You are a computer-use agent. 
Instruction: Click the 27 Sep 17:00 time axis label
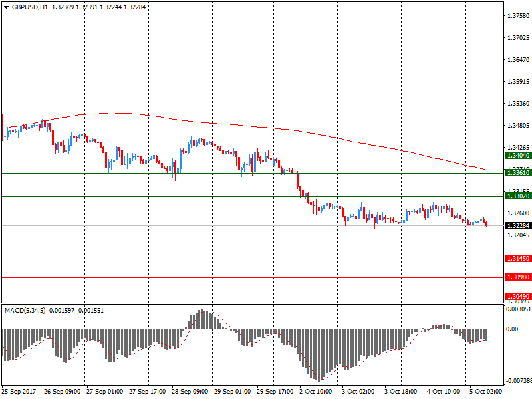pos(147,392)
